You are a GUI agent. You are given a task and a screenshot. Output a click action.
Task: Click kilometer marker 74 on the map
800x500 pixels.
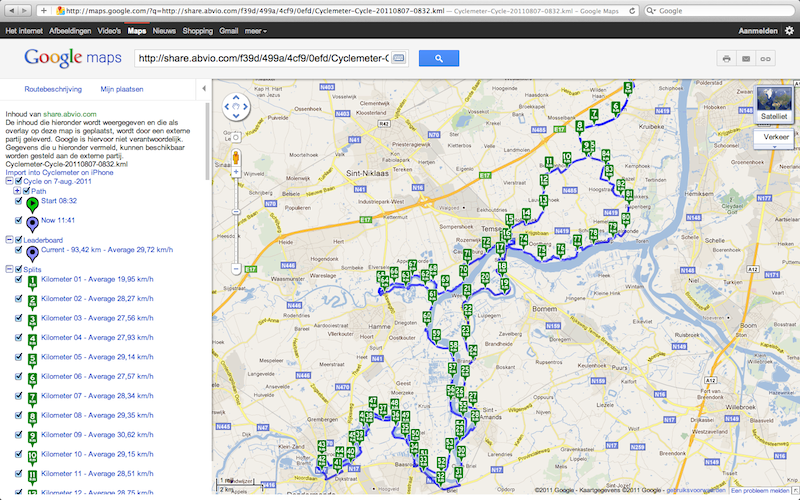coord(523,240)
